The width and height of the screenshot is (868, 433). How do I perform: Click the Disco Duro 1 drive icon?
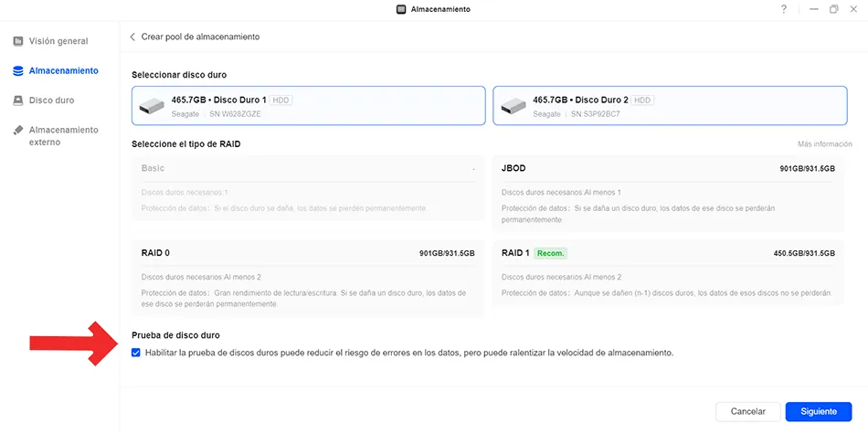tap(152, 105)
